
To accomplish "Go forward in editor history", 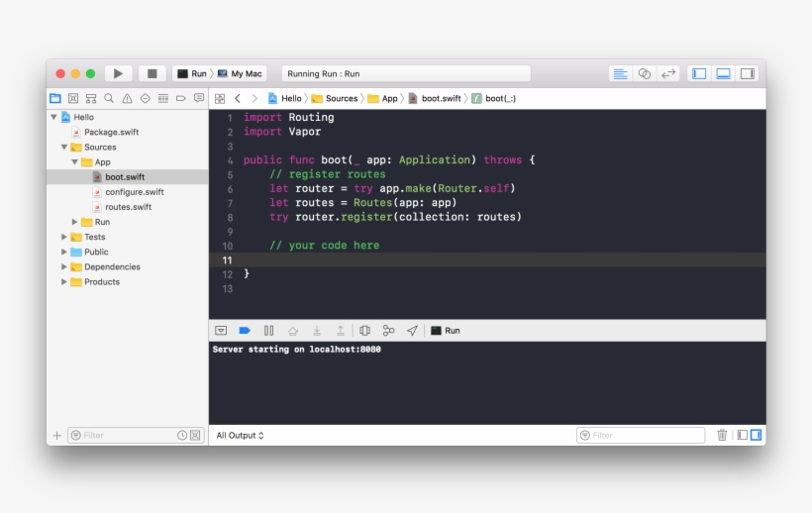I will click(254, 98).
